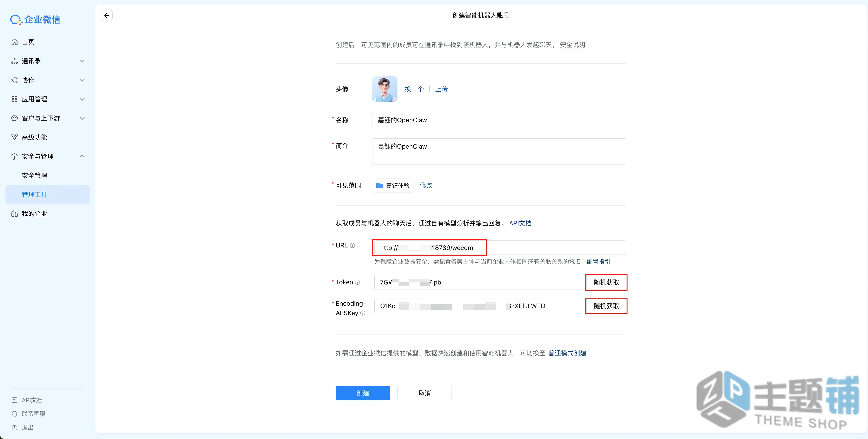
Task: Click the 我的企业 building icon
Action: click(15, 214)
